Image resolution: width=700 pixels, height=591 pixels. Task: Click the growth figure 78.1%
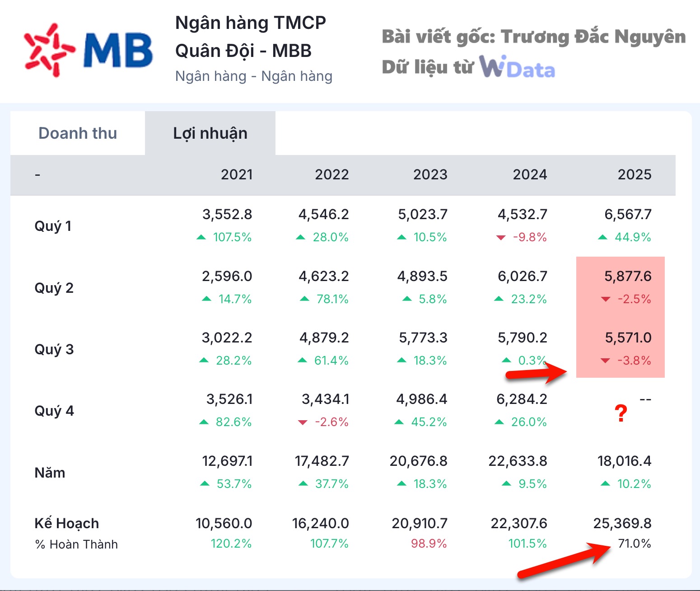point(332,299)
